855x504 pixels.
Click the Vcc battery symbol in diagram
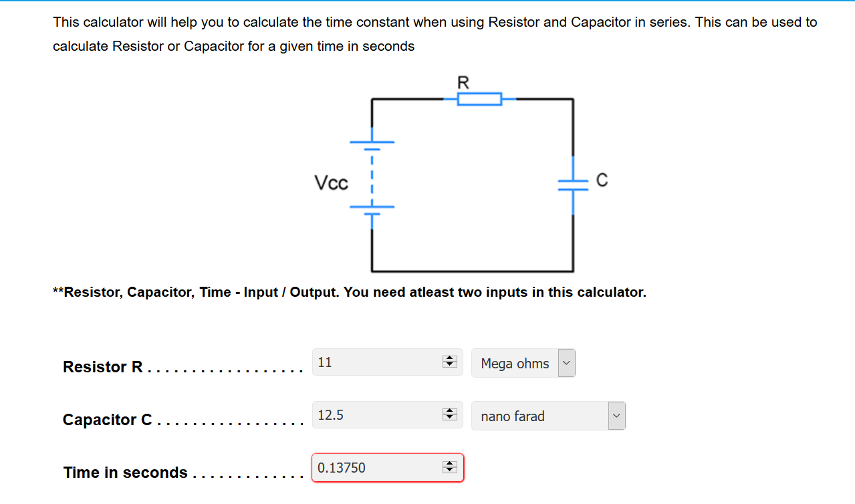click(x=372, y=178)
